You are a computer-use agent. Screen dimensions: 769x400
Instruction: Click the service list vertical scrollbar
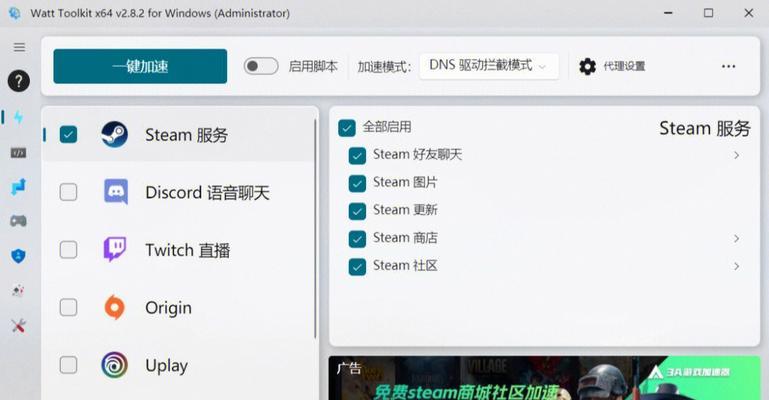315,228
